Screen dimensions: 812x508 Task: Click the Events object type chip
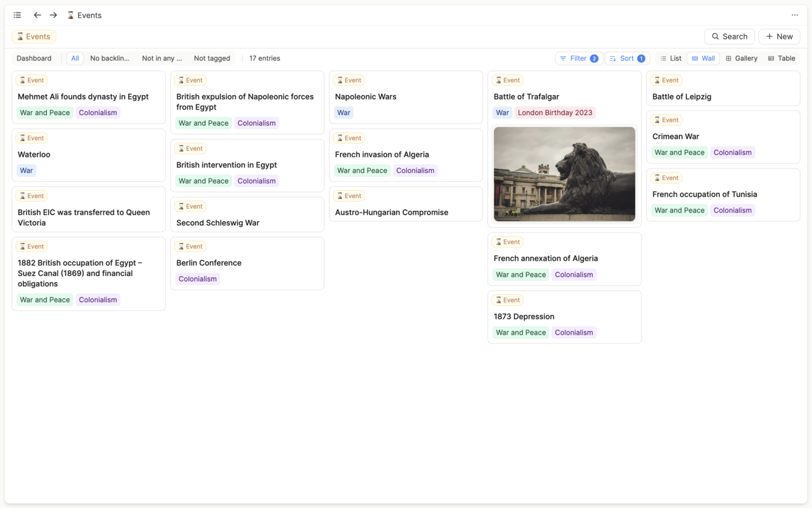coord(34,36)
